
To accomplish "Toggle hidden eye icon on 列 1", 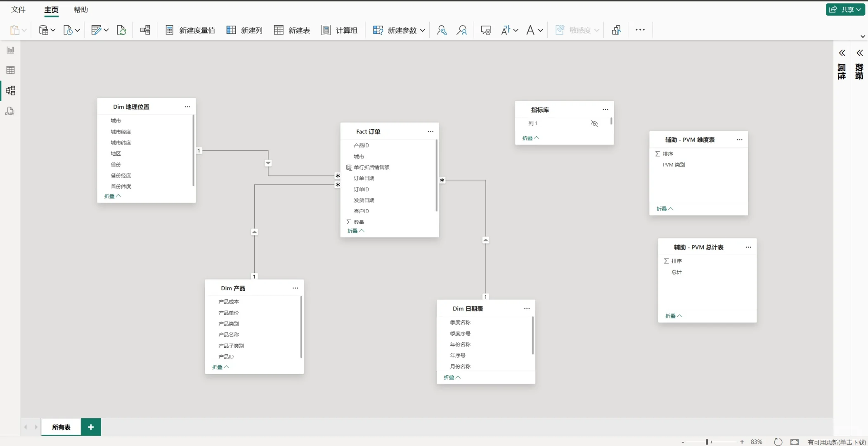I will [594, 123].
